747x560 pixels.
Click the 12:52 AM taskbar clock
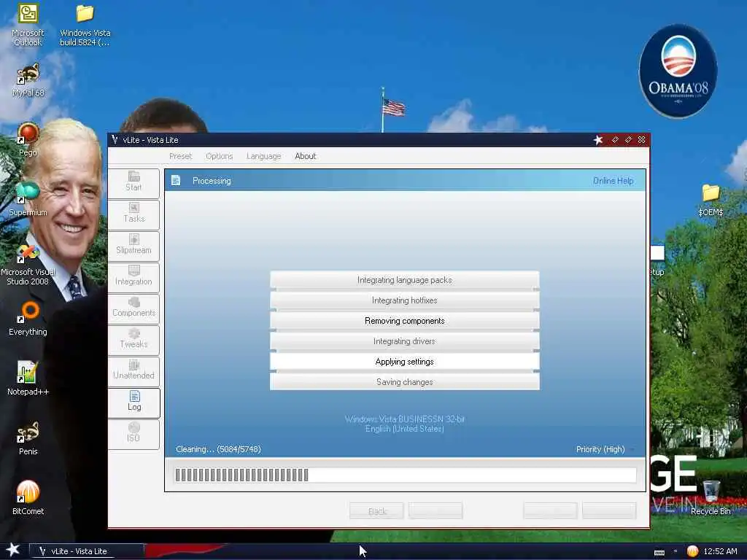(720, 551)
